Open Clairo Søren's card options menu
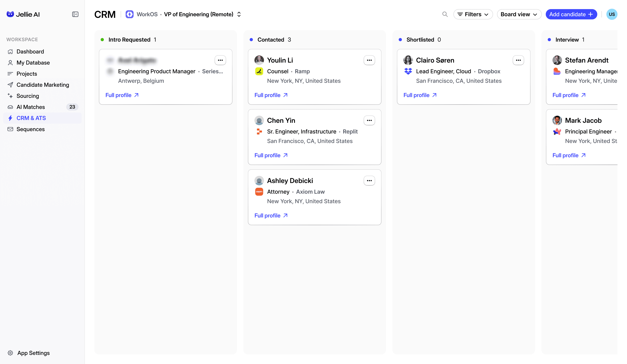The height and width of the screenshot is (364, 627). 518,60
